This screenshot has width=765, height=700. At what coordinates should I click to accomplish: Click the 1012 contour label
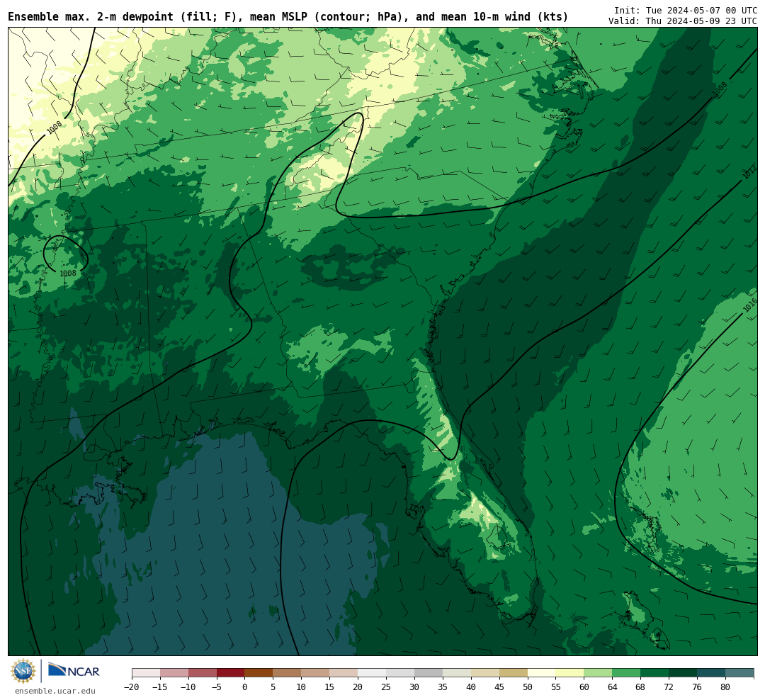pyautogui.click(x=749, y=172)
